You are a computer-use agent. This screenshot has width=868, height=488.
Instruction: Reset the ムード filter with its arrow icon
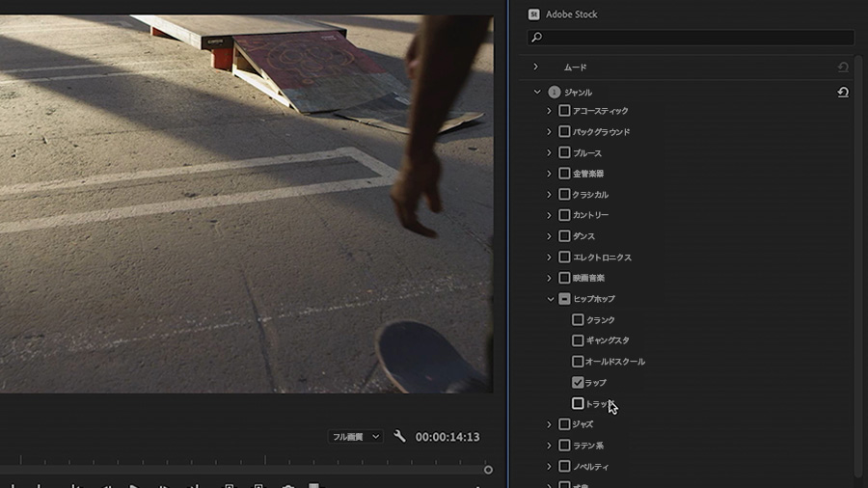(843, 67)
